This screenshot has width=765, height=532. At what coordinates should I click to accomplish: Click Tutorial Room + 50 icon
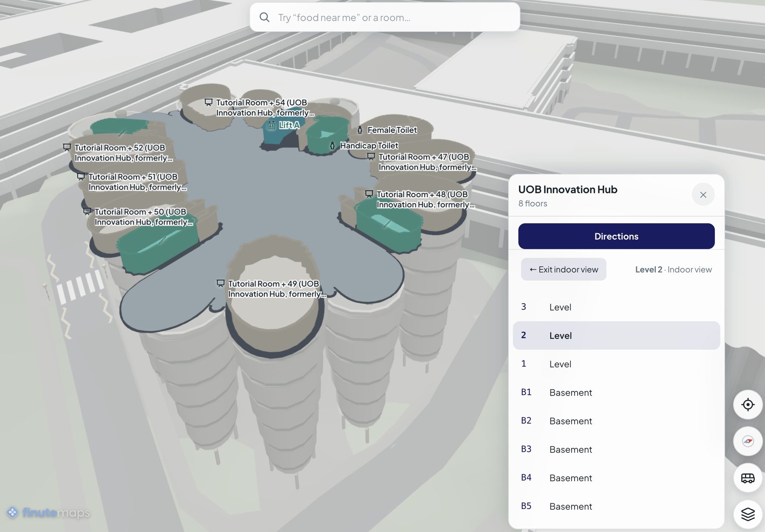[87, 211]
